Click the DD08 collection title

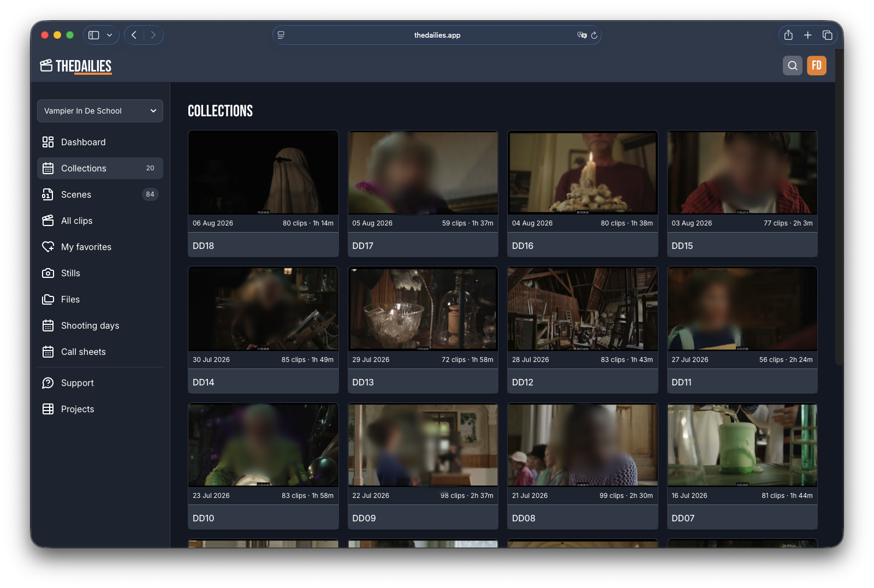coord(524,518)
